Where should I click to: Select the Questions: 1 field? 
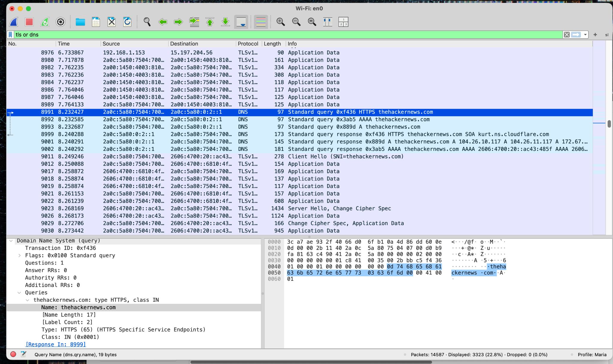[x=44, y=263]
